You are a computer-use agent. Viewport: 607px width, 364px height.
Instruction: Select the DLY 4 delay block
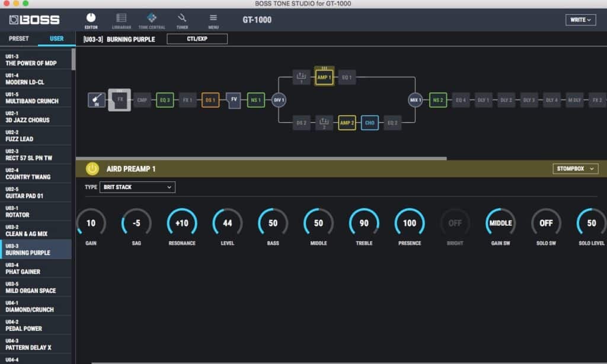(x=552, y=100)
